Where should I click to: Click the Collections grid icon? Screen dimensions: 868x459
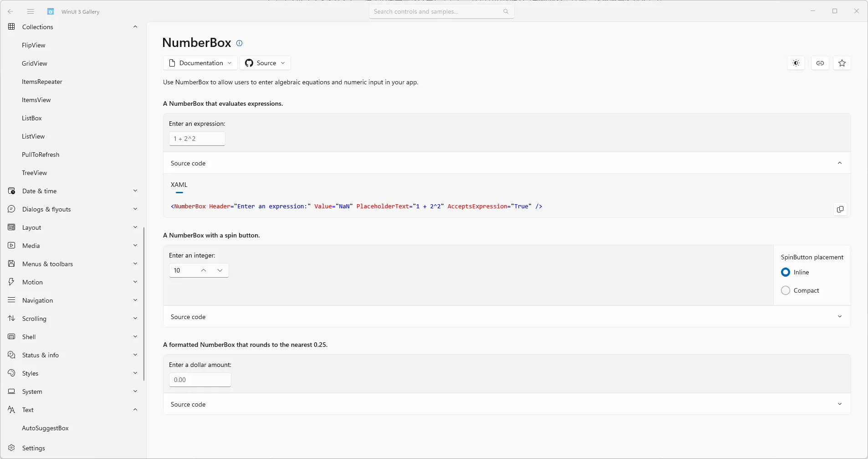[11, 27]
